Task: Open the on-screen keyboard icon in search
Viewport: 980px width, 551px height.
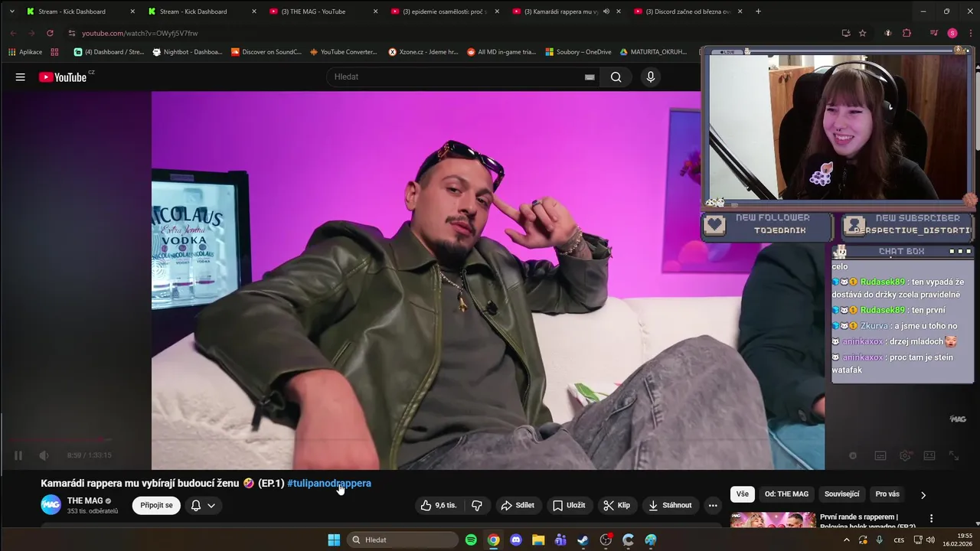Action: point(590,77)
